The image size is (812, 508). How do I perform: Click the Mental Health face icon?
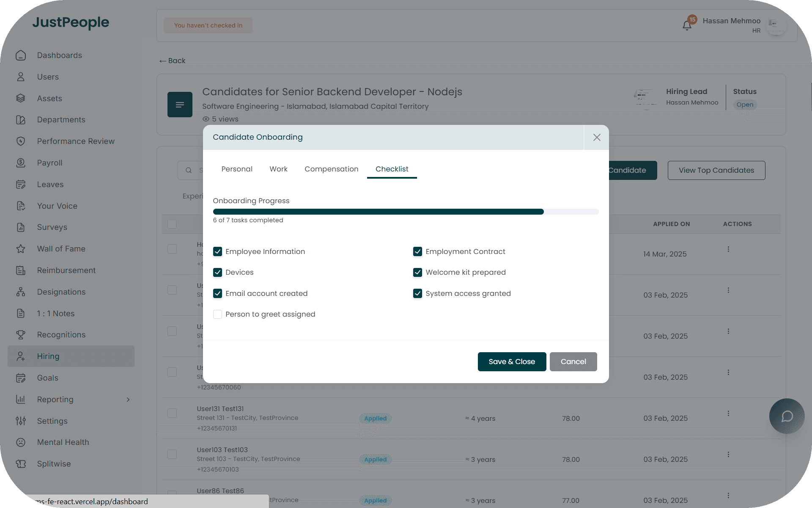pos(21,442)
